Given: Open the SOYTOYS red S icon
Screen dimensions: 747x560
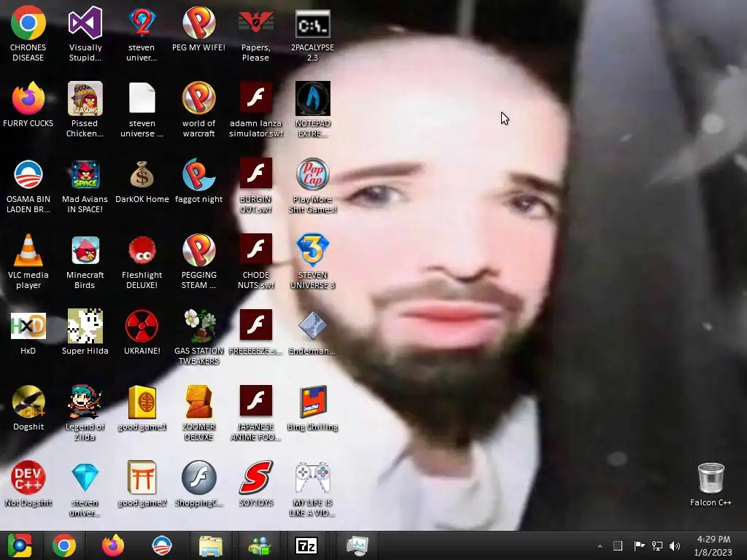Looking at the screenshot, I should (256, 477).
